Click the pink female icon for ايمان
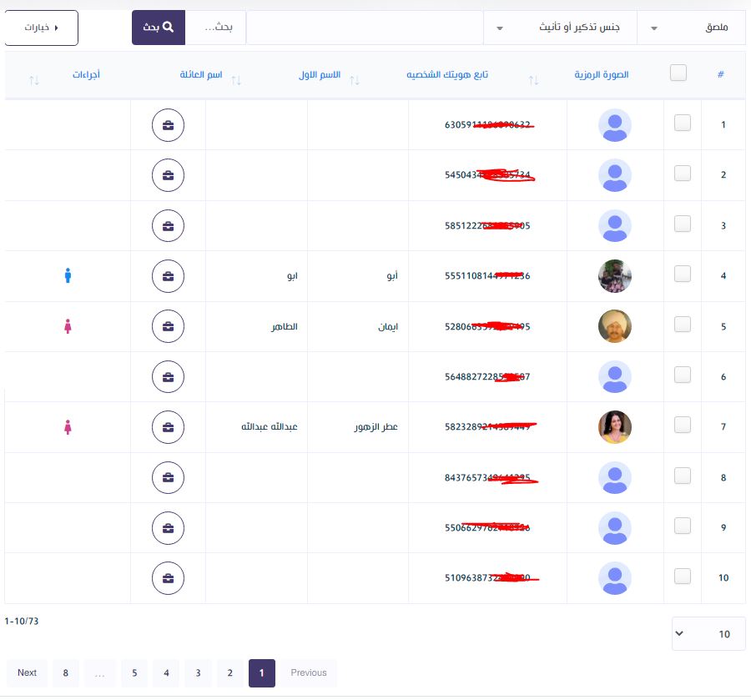 pos(68,326)
